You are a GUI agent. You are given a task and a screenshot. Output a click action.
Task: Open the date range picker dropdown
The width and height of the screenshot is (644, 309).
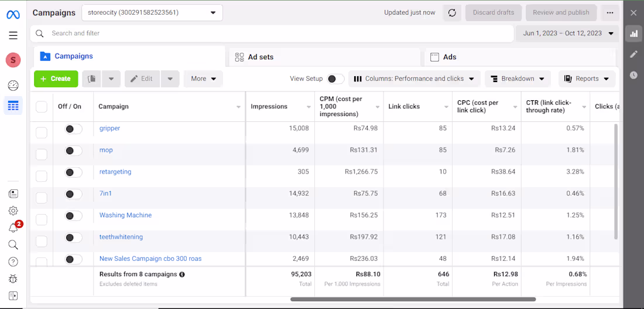pyautogui.click(x=567, y=33)
